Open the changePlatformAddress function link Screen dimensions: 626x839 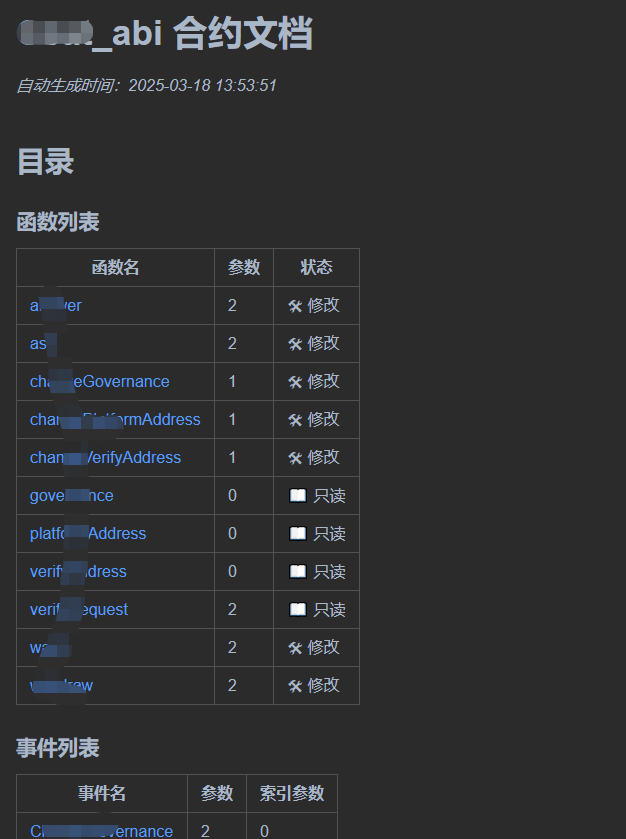point(115,420)
